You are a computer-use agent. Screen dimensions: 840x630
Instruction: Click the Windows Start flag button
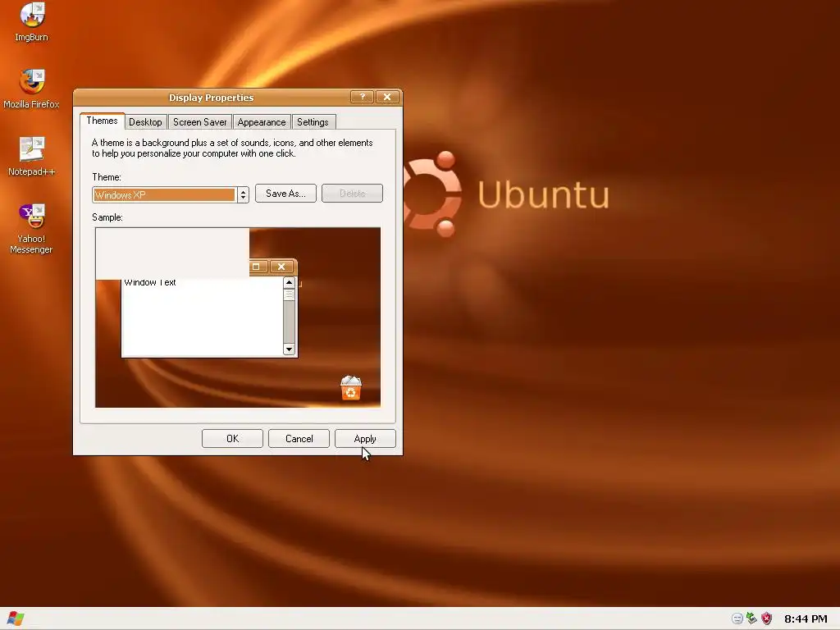coord(16,619)
